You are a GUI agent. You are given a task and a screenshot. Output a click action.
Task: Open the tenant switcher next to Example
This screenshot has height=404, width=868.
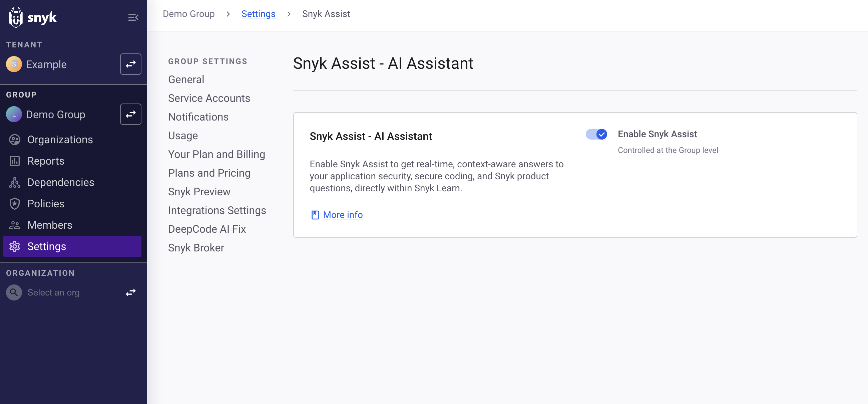[130, 64]
